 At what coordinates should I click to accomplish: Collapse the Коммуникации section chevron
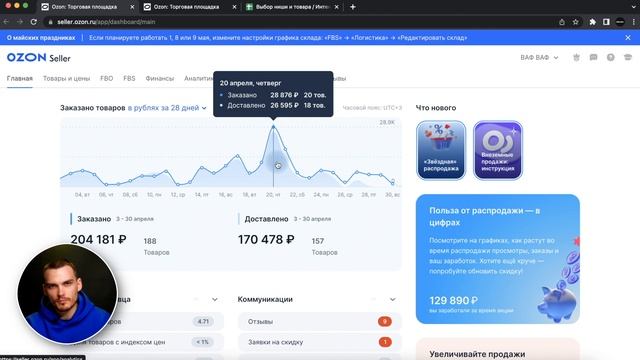pos(392,300)
